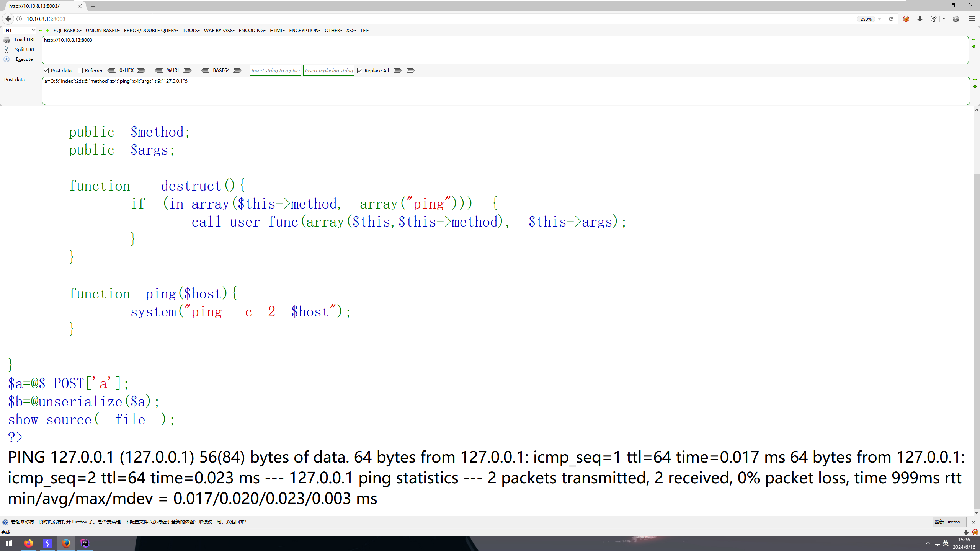Click the Insert string to replace field
This screenshot has height=551, width=980.
point(275,70)
